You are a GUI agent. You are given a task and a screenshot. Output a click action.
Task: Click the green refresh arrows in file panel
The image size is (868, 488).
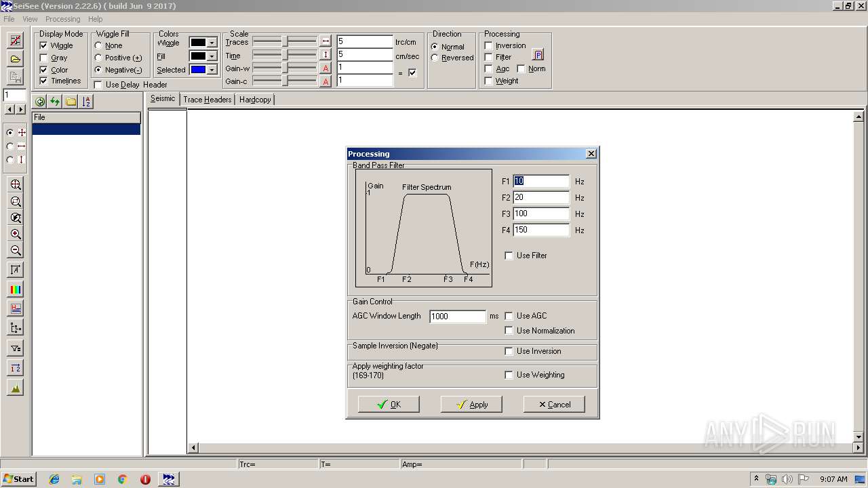pyautogui.click(x=55, y=102)
